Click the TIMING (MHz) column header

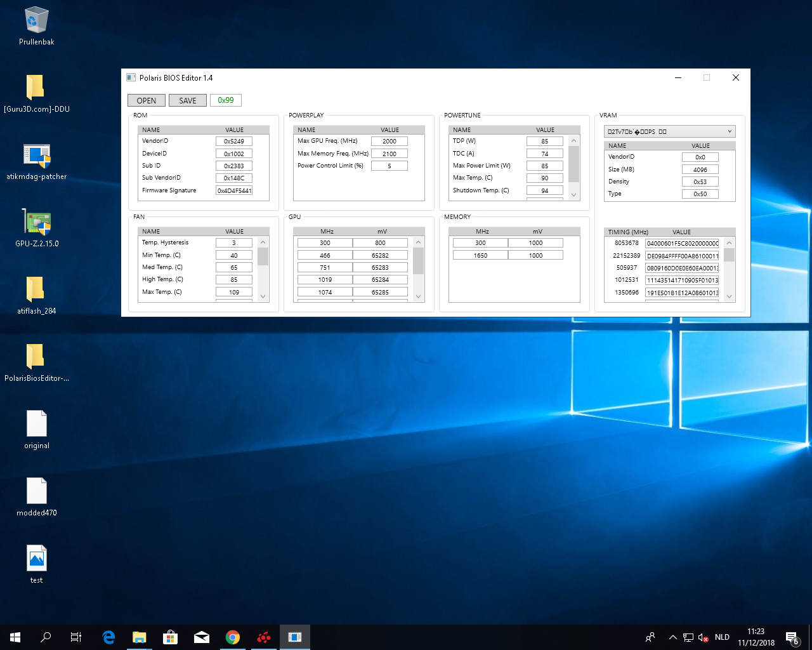point(628,232)
